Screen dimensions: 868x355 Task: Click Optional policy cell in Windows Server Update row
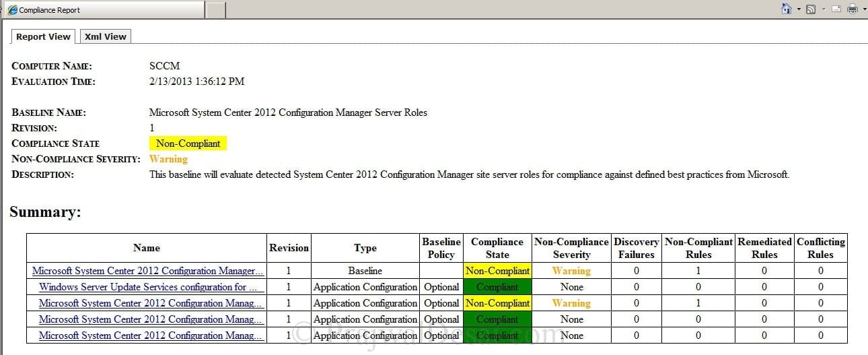[441, 287]
